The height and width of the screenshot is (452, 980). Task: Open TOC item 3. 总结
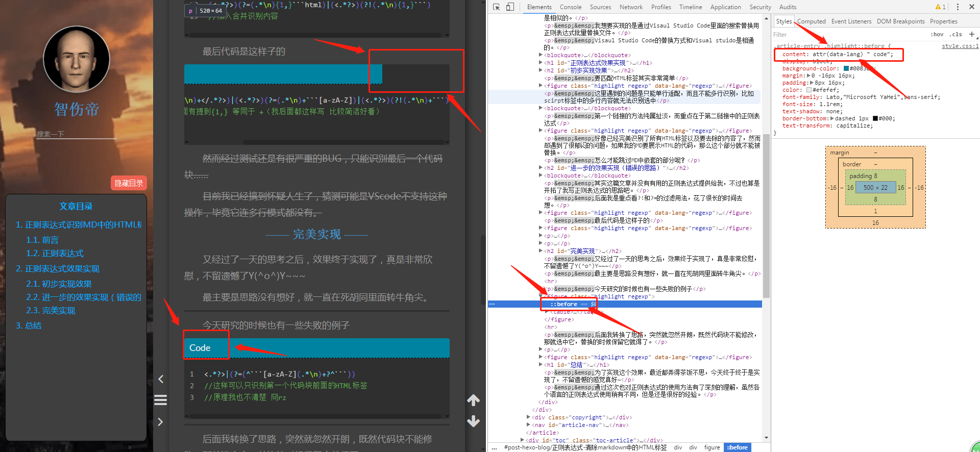(29, 325)
